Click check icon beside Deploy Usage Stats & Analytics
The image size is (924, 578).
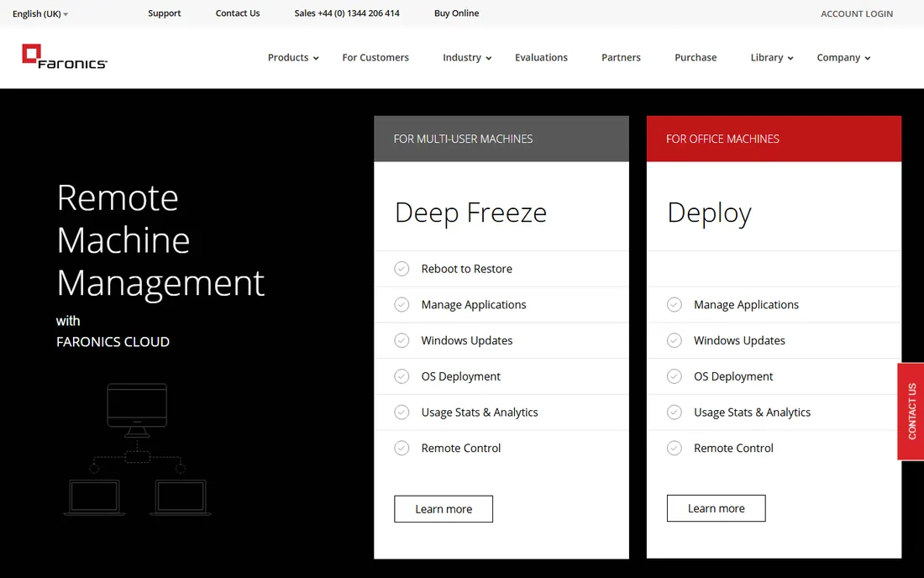[675, 412]
